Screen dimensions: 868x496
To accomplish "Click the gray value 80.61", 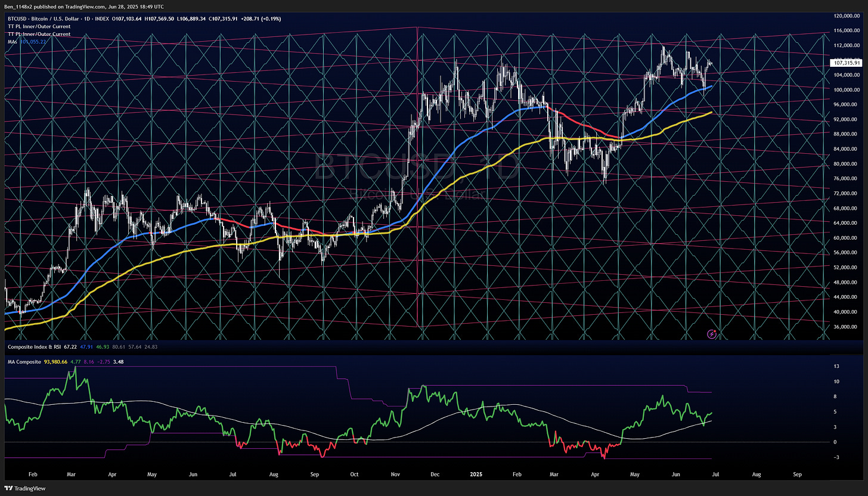I will pyautogui.click(x=119, y=346).
